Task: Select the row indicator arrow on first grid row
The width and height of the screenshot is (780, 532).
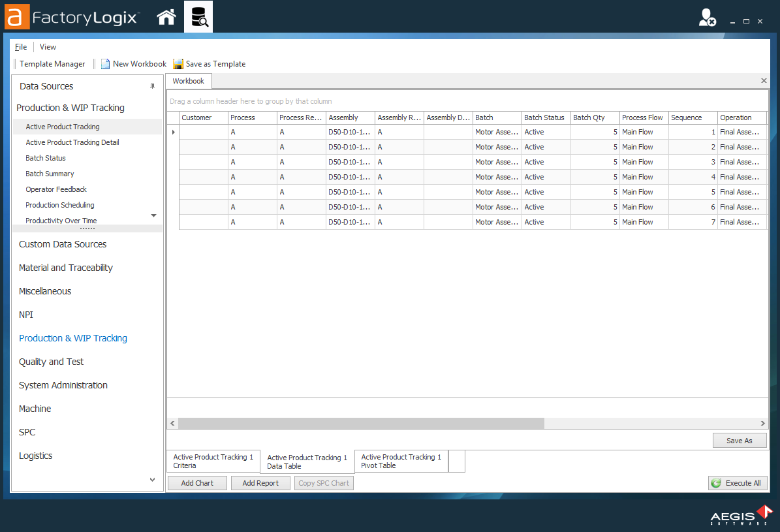Action: pos(172,131)
